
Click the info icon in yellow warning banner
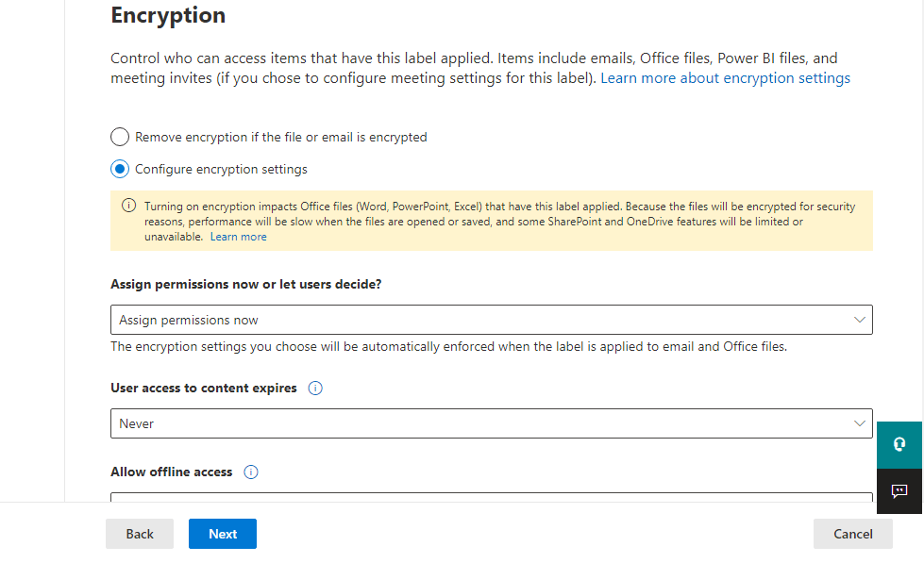[x=128, y=206]
